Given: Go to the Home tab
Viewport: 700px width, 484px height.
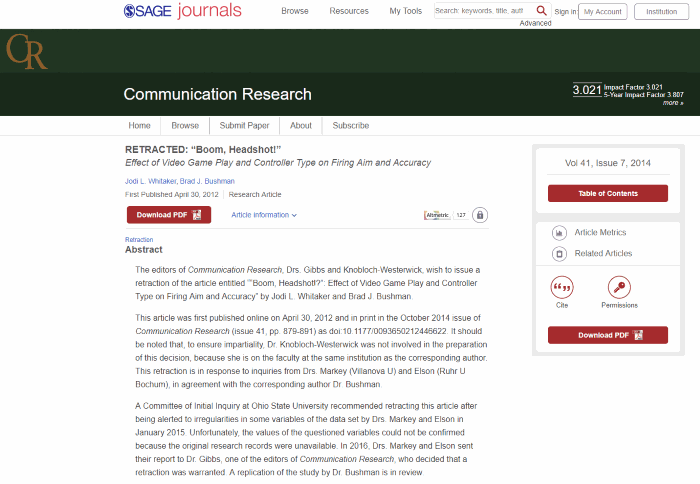Looking at the screenshot, I should point(139,125).
